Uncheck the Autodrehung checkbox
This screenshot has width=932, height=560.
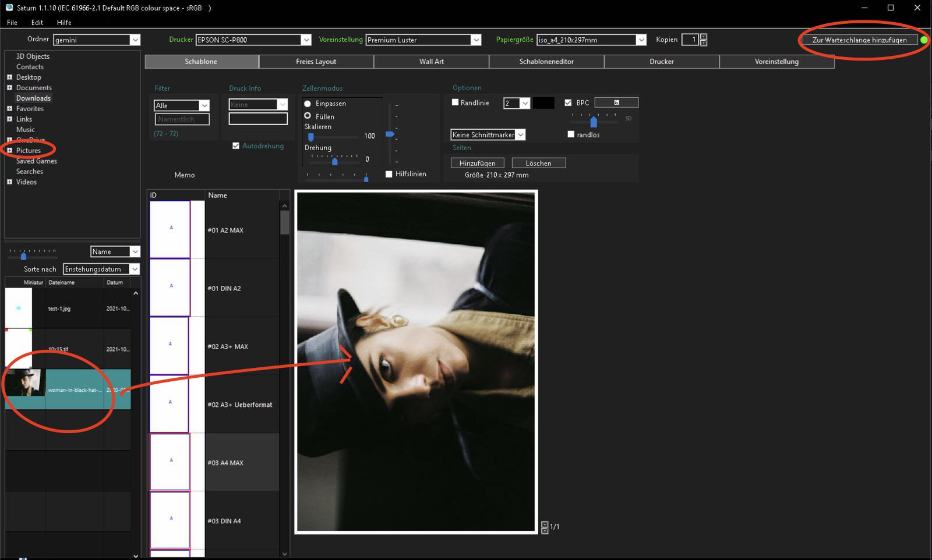(236, 146)
